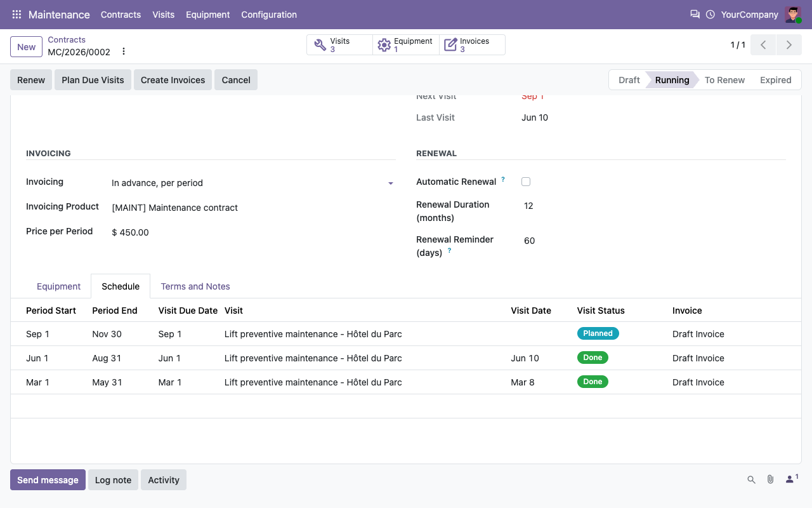Viewport: 812px width, 508px height.
Task: Edit the Price per Period field
Action: [x=252, y=232]
